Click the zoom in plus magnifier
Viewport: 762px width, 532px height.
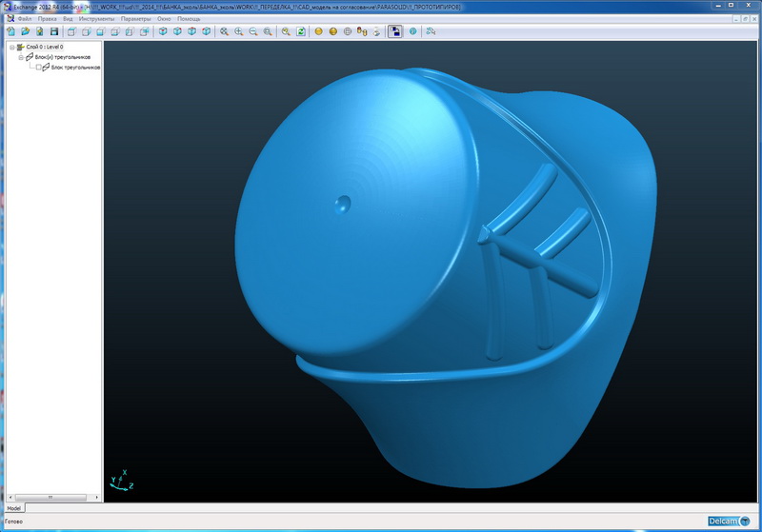(x=239, y=31)
